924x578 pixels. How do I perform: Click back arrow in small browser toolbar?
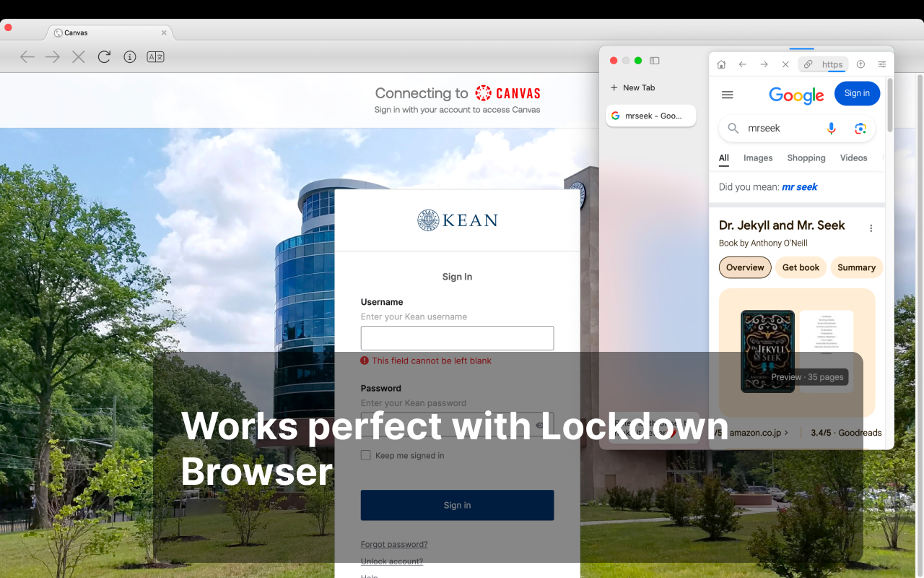tap(743, 64)
